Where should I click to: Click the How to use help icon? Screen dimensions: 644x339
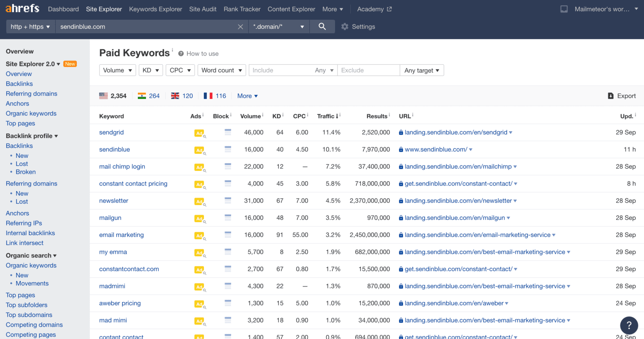click(x=181, y=54)
